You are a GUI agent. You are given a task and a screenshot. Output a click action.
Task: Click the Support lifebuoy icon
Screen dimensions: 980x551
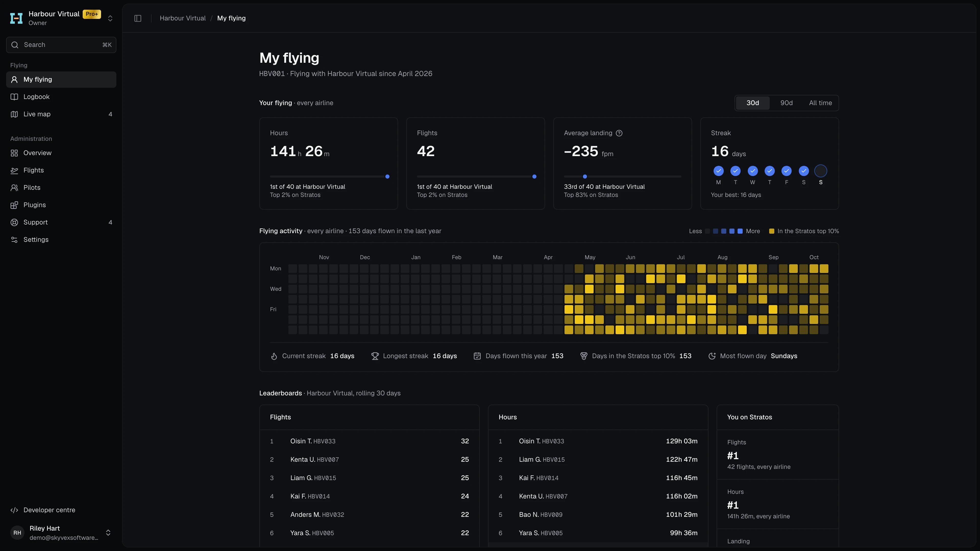pyautogui.click(x=15, y=222)
